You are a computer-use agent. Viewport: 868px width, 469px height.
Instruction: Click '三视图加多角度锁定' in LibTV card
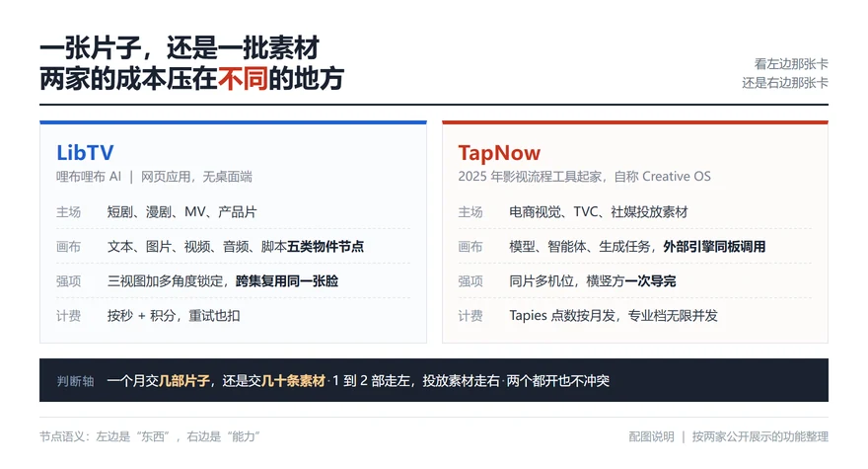click(165, 281)
